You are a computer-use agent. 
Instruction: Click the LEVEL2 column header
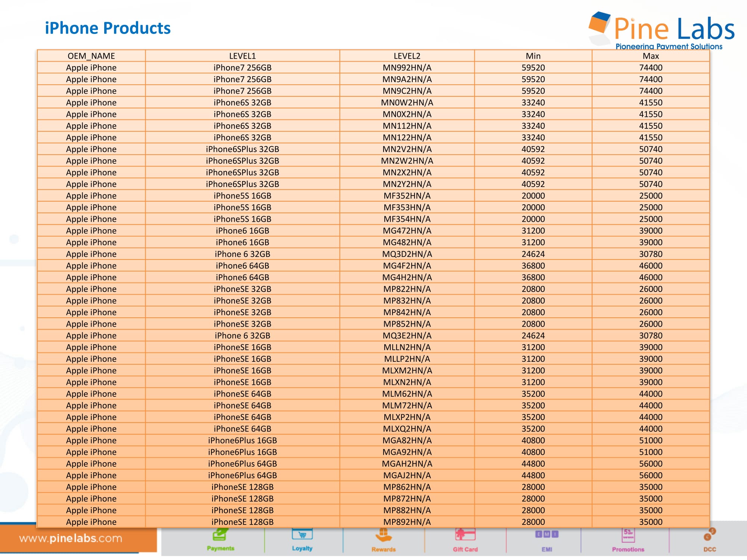pyautogui.click(x=407, y=56)
